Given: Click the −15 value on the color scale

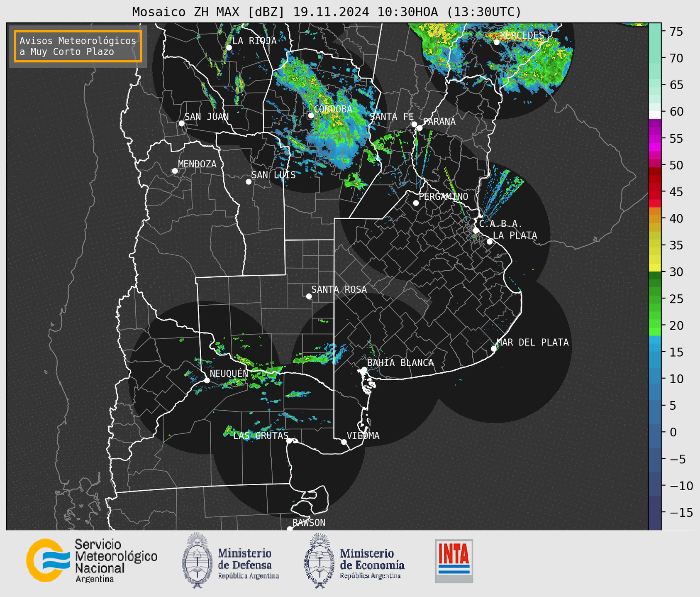Looking at the screenshot, I should [680, 512].
